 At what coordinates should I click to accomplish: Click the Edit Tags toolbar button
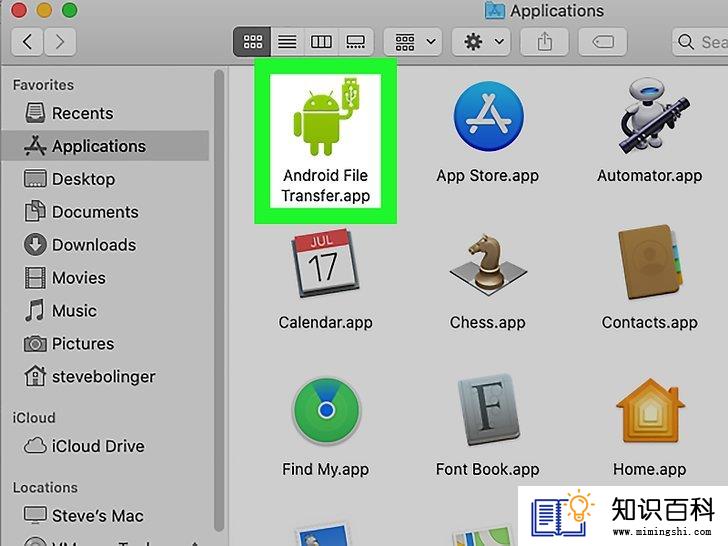click(603, 42)
